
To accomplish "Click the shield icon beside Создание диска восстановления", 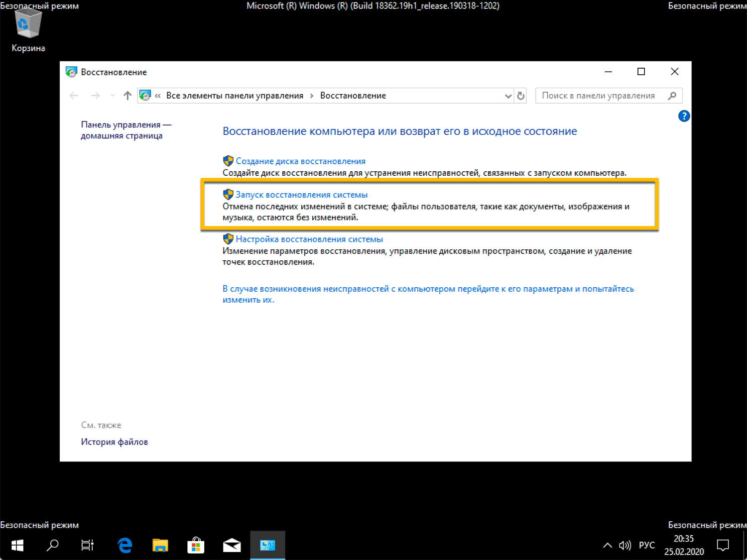I will [x=228, y=161].
